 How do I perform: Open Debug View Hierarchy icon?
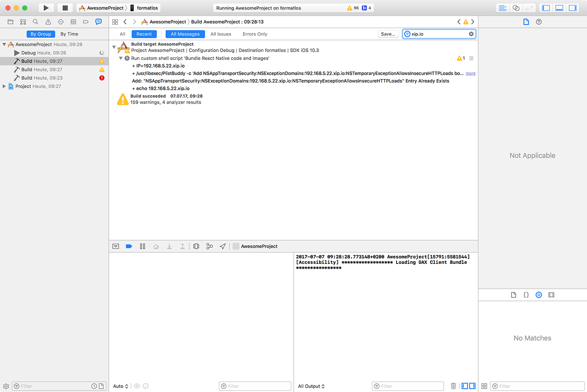click(x=196, y=246)
